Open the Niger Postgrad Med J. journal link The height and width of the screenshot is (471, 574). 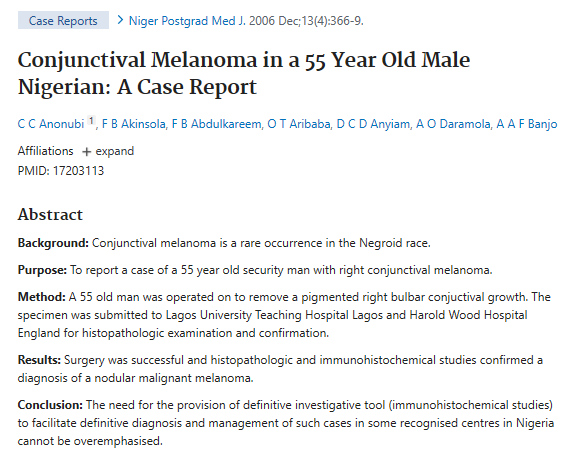[187, 21]
